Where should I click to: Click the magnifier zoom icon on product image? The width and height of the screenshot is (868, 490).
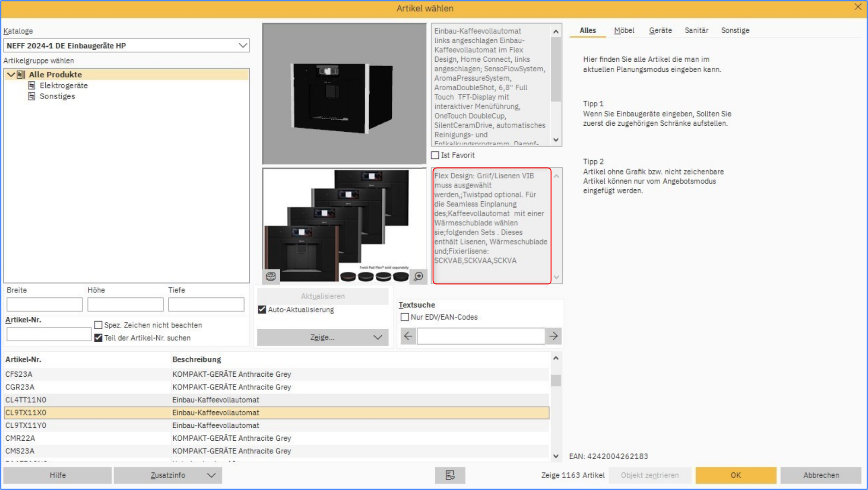tap(418, 276)
